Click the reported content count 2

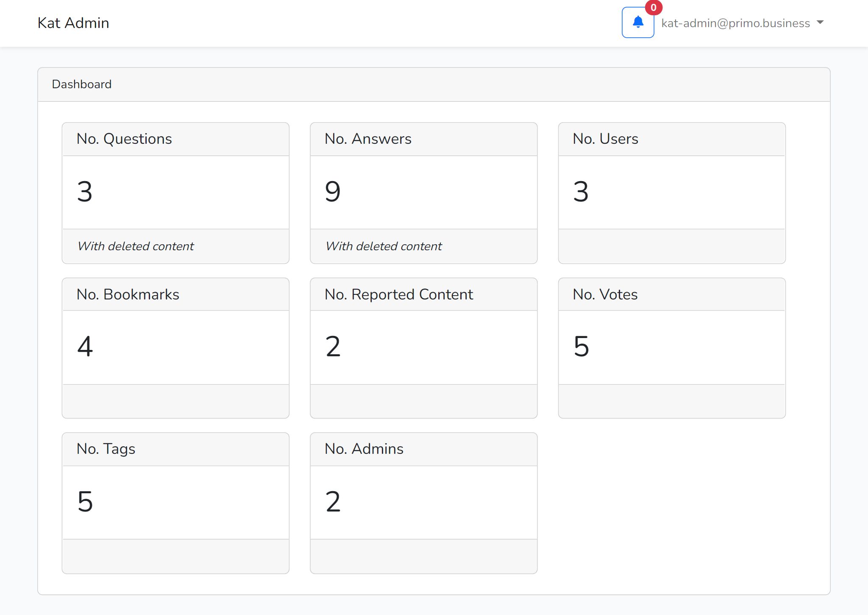[x=333, y=347]
